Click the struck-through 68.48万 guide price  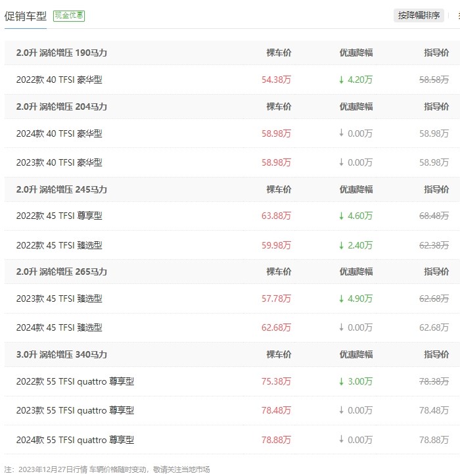point(434,216)
